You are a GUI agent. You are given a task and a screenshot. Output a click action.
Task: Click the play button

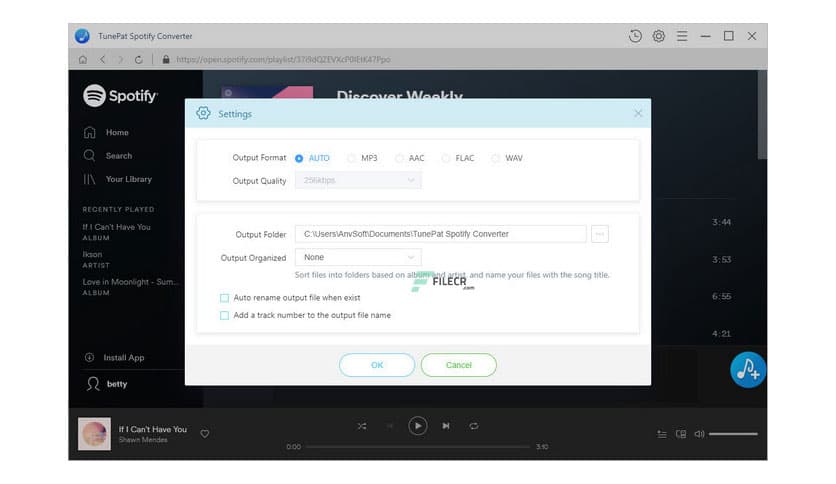[x=417, y=426]
